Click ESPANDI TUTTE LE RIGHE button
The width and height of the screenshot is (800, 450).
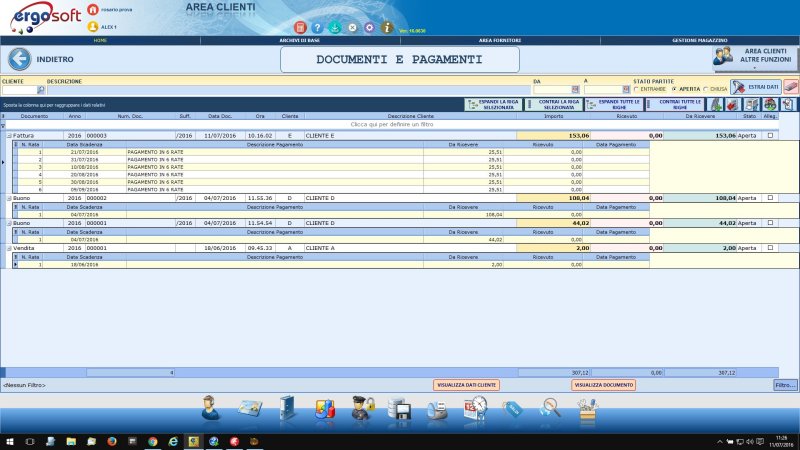click(614, 105)
